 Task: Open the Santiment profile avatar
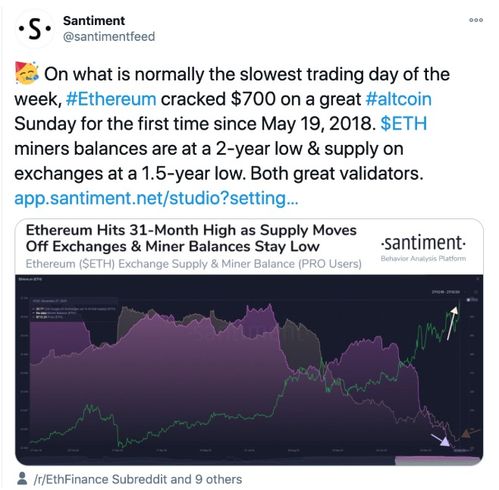click(x=34, y=29)
